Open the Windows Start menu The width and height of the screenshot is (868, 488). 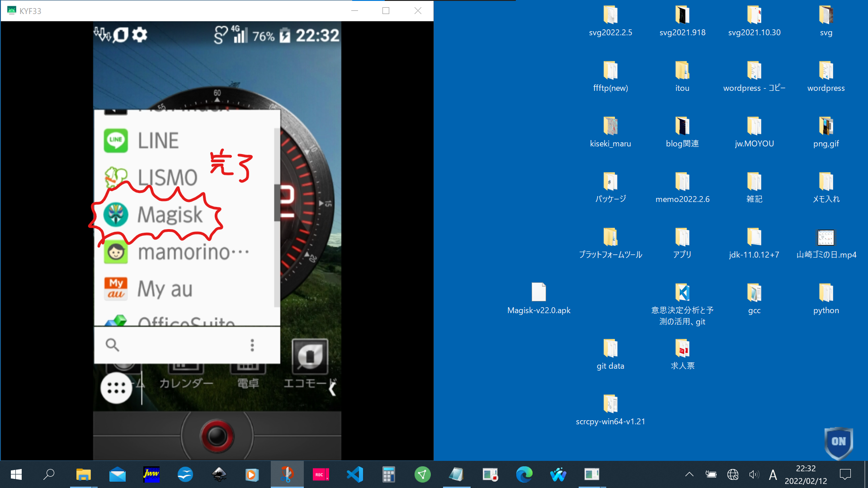click(x=16, y=474)
